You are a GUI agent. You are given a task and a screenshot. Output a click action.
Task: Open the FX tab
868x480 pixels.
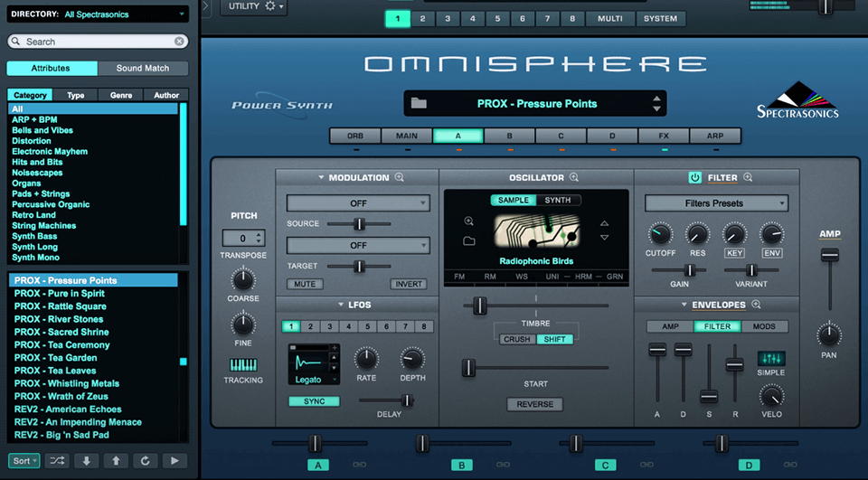[664, 136]
